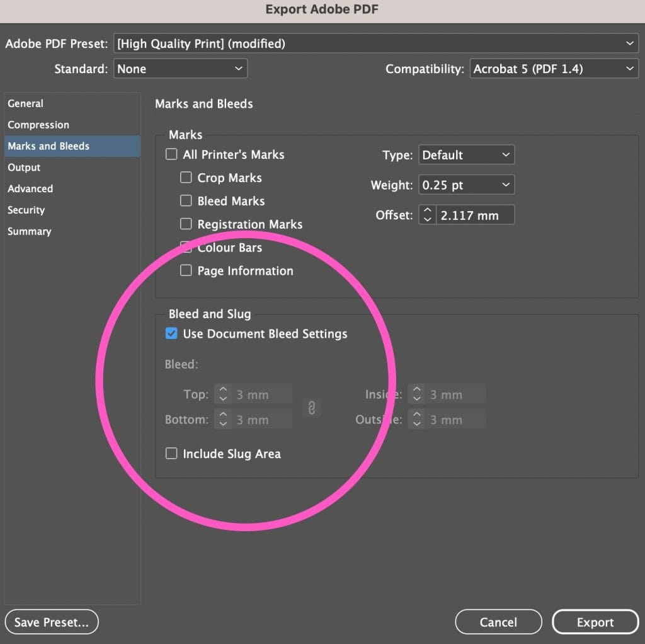Enable Include Slug Area checkbox

tap(171, 454)
